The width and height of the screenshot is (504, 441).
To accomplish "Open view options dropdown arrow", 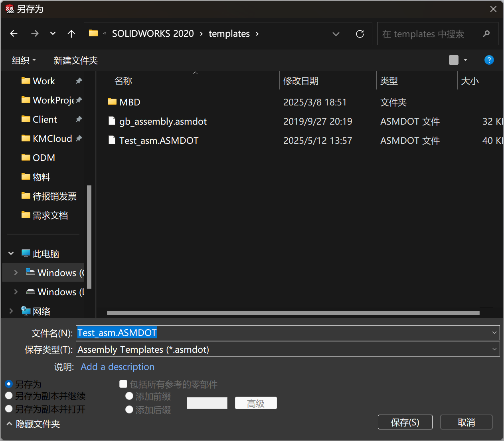I will tap(465, 60).
